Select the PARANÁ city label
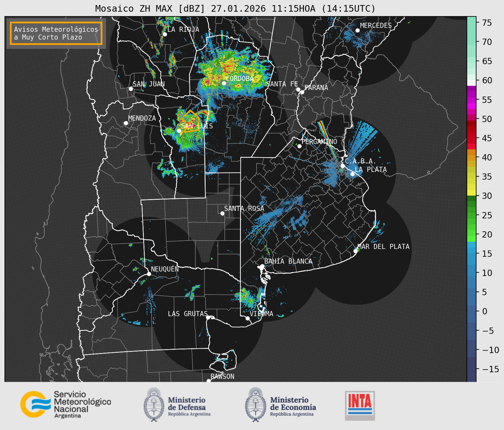Image resolution: width=504 pixels, height=430 pixels. click(x=316, y=87)
